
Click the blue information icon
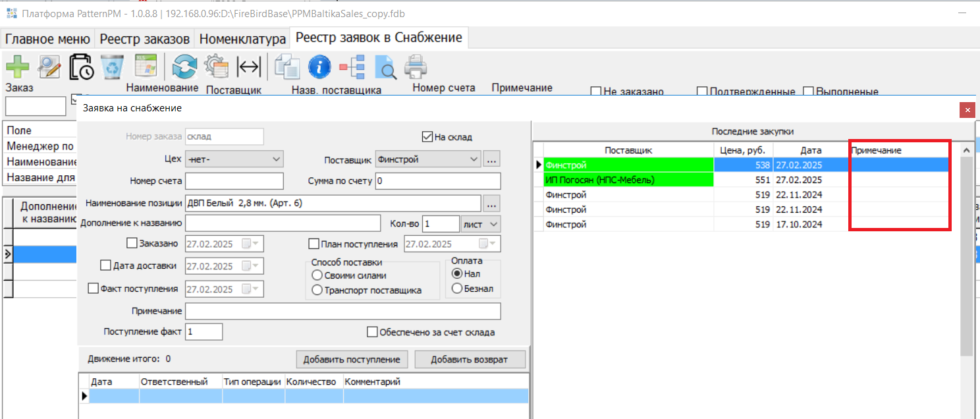319,67
